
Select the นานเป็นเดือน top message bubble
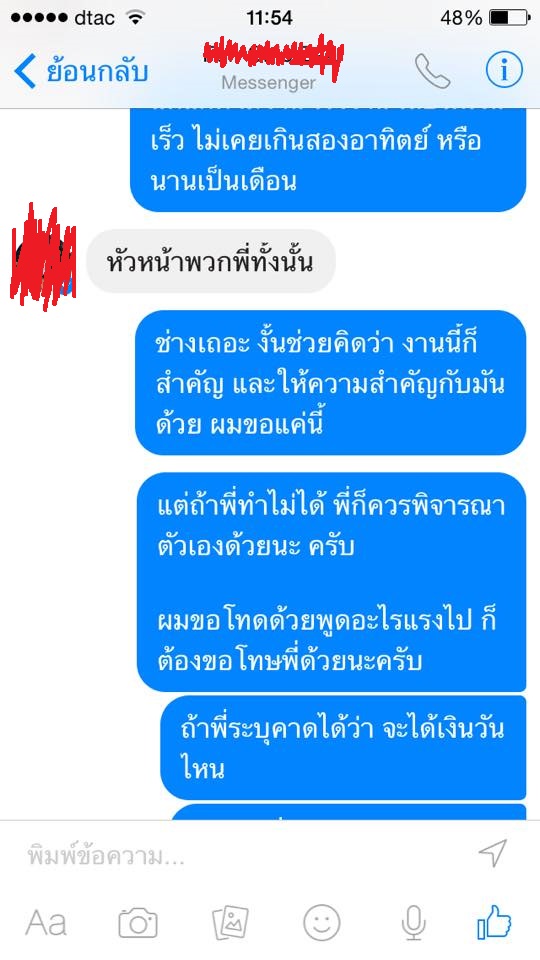click(x=328, y=160)
